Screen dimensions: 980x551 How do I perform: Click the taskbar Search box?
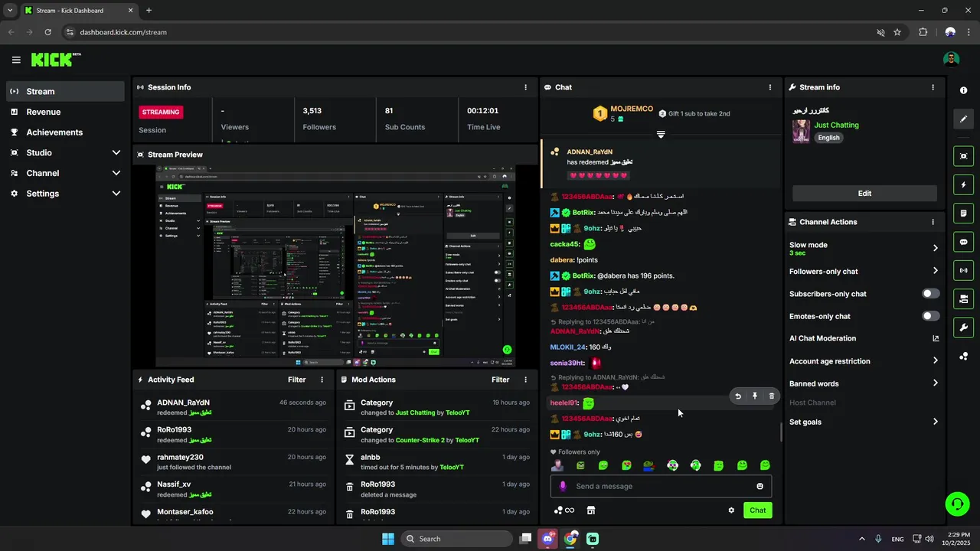pos(457,539)
